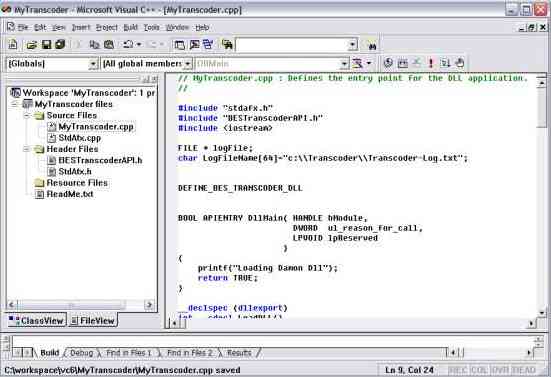Click the Paste toolbar icon

click(x=109, y=45)
